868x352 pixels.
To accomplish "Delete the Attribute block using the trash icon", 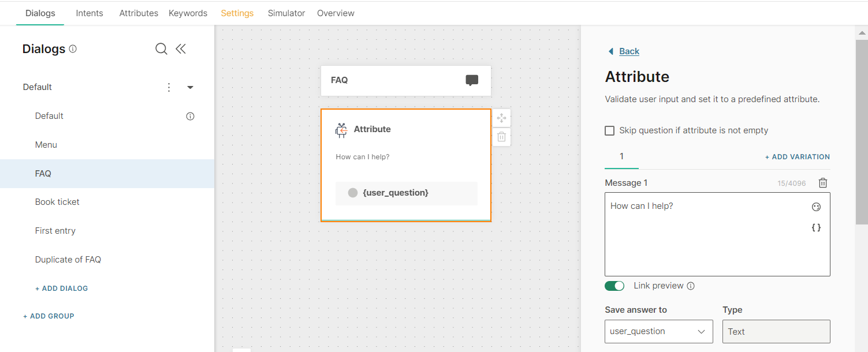I will click(x=501, y=137).
